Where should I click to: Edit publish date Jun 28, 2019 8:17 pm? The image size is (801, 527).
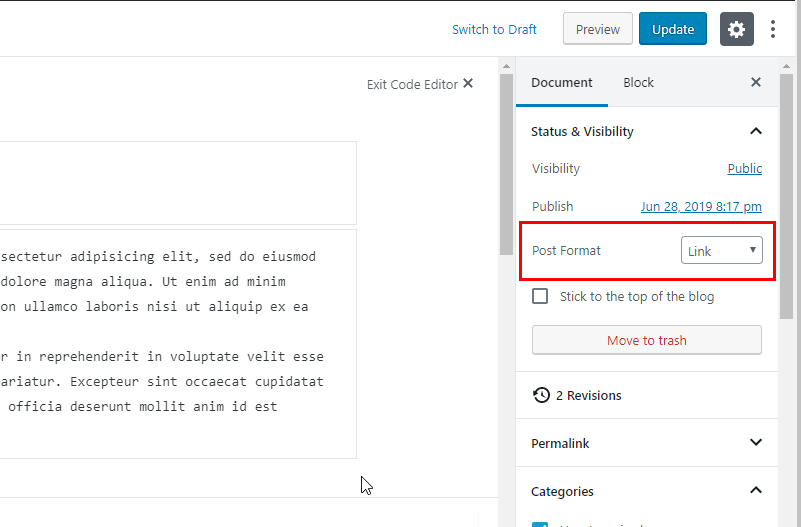tap(701, 206)
